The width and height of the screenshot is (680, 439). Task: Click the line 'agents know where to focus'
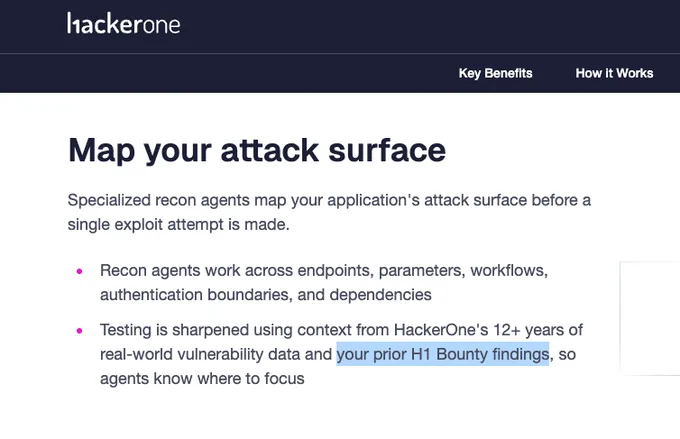tap(202, 379)
